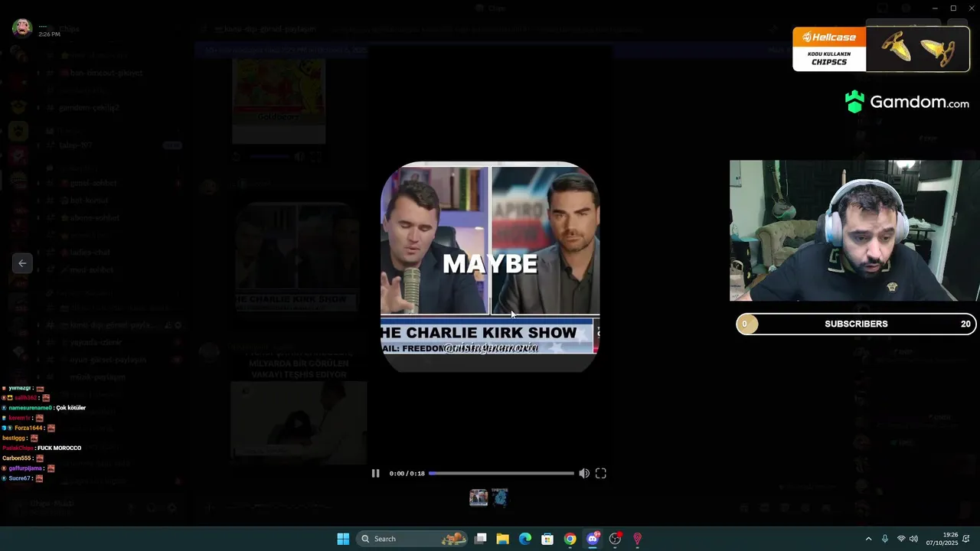Launch Microsoft Edge from the taskbar
The width and height of the screenshot is (980, 551).
[x=525, y=539]
